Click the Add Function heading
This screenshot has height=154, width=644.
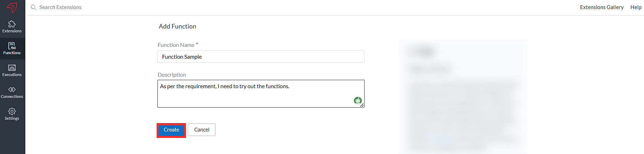[x=177, y=26]
